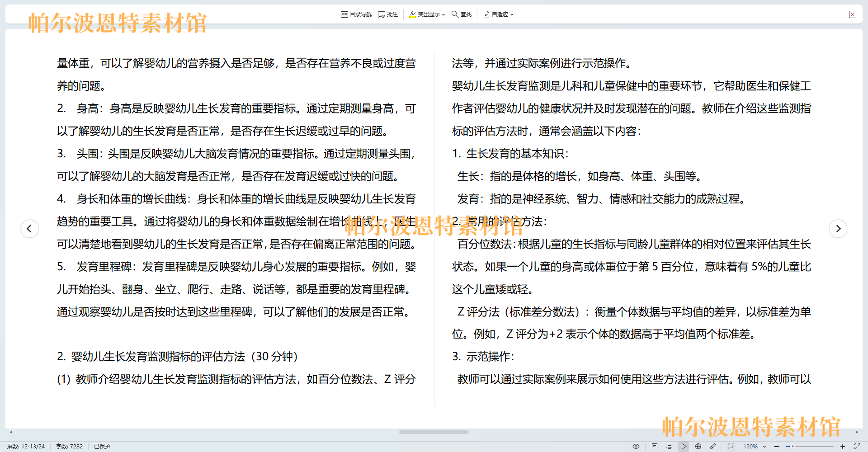
Task: Click the 字数: 7282 word count
Action: coord(69,446)
